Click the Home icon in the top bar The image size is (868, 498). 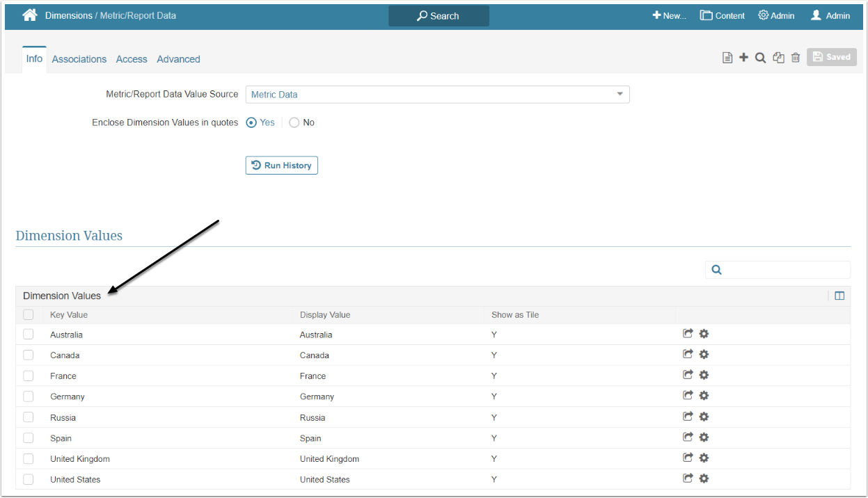[x=29, y=15]
